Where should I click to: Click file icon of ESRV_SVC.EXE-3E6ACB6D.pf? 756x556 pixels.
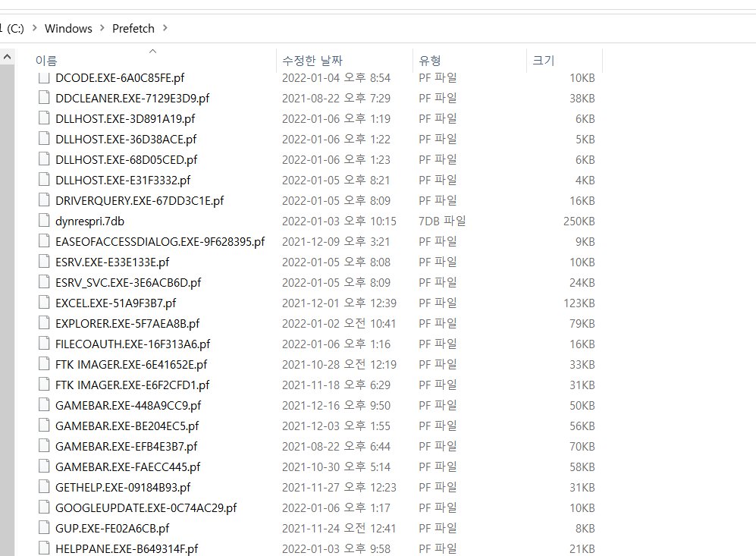[44, 281]
